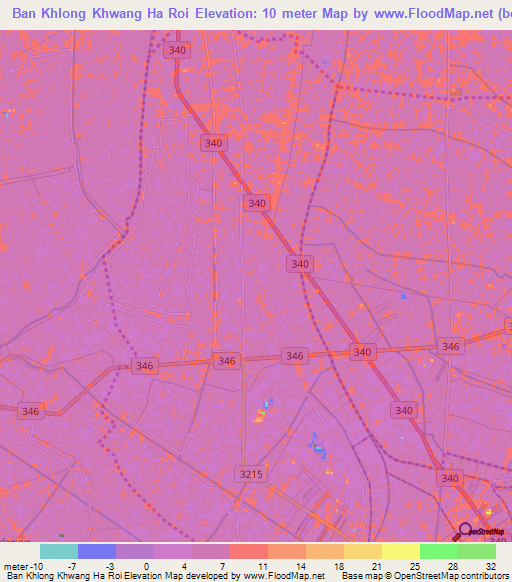Screen dimensions: 512x582
Task: Select the bright green legend swatch for 25 meters
Action: pyautogui.click(x=439, y=552)
